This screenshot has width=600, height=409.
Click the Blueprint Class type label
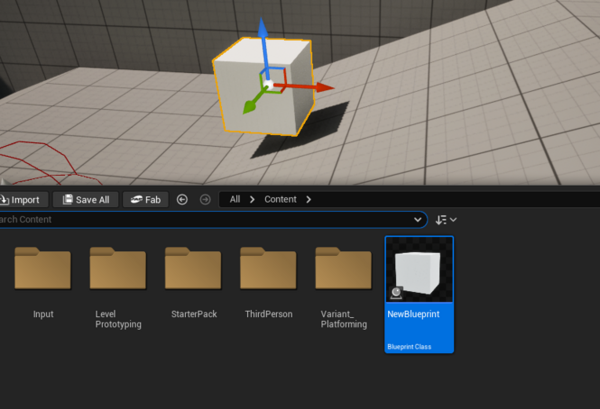[409, 347]
